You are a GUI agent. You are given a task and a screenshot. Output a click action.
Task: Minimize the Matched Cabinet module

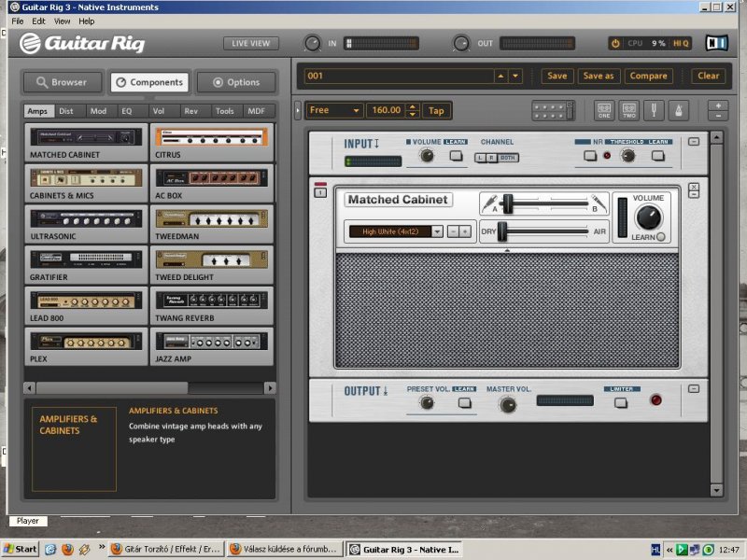694,195
